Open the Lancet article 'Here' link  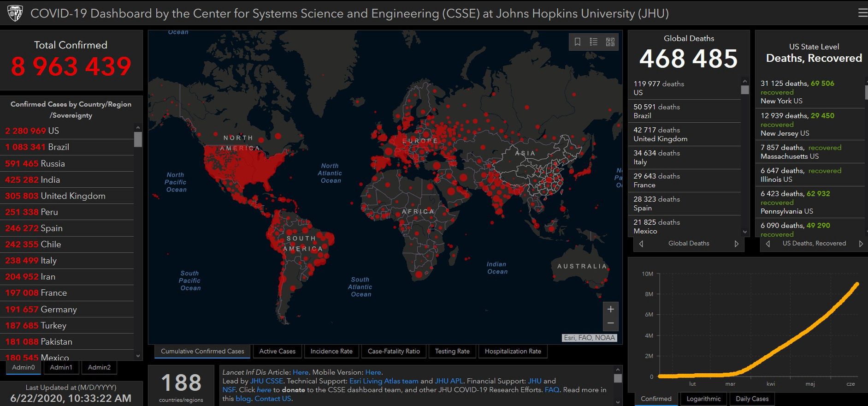(301, 372)
